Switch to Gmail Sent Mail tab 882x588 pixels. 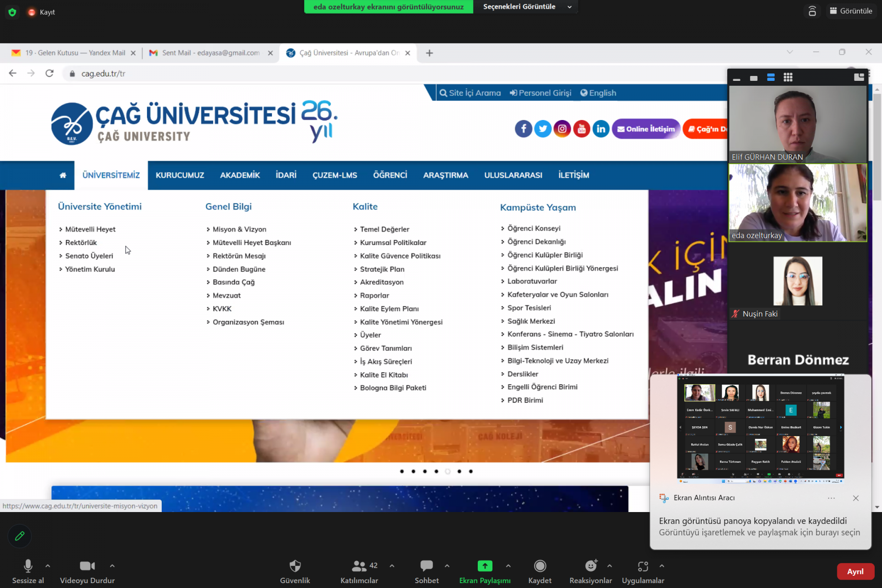[x=211, y=53]
